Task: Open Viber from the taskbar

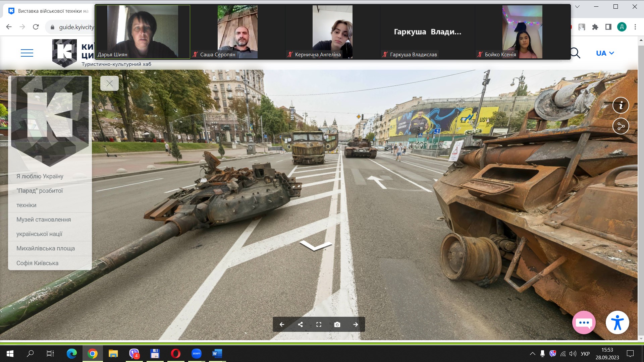Action: click(x=134, y=353)
